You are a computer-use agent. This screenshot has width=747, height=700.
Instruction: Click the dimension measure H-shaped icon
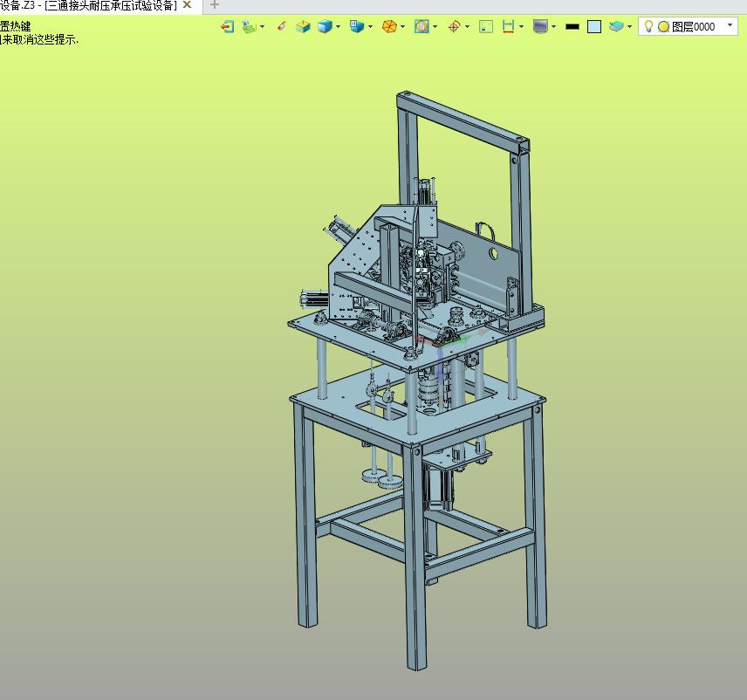pos(509,27)
